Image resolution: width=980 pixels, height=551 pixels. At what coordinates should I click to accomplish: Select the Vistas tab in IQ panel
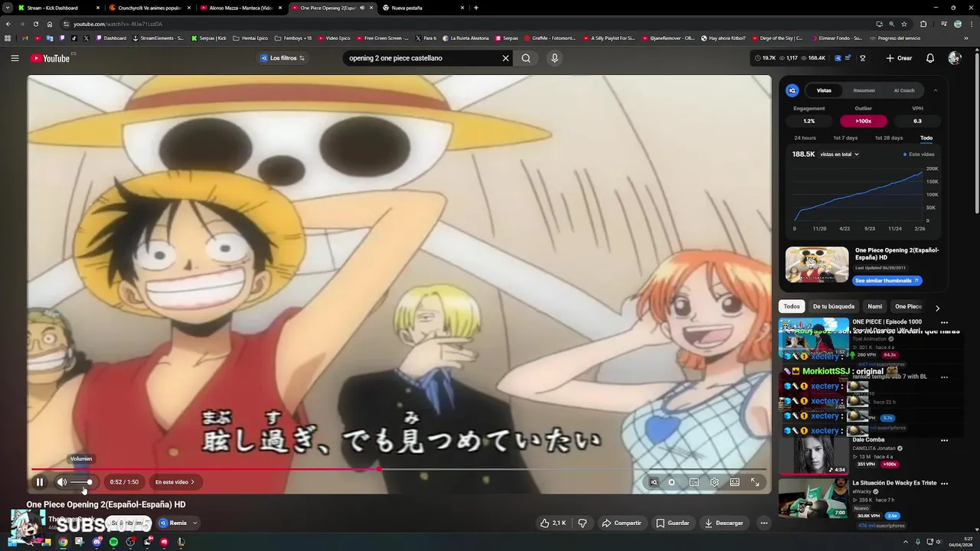(824, 90)
